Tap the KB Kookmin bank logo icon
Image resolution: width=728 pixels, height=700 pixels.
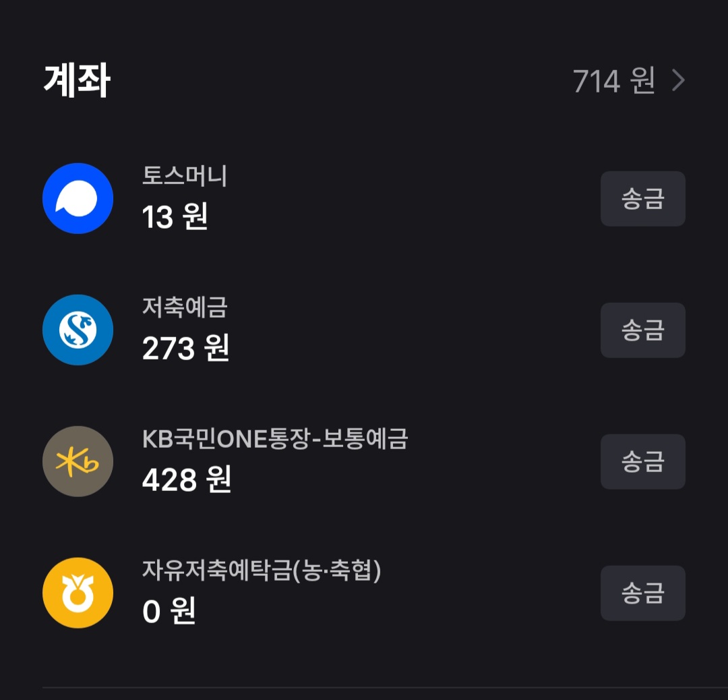tap(78, 461)
